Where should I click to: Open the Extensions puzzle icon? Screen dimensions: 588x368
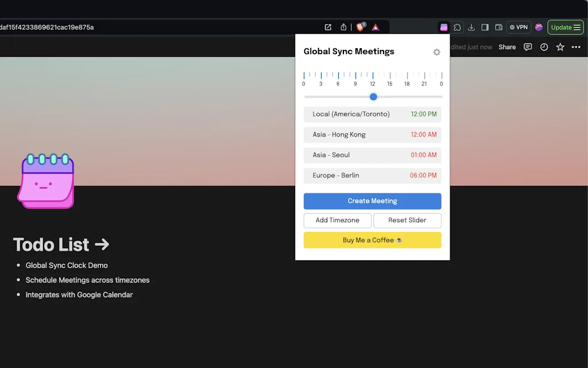pyautogui.click(x=457, y=27)
